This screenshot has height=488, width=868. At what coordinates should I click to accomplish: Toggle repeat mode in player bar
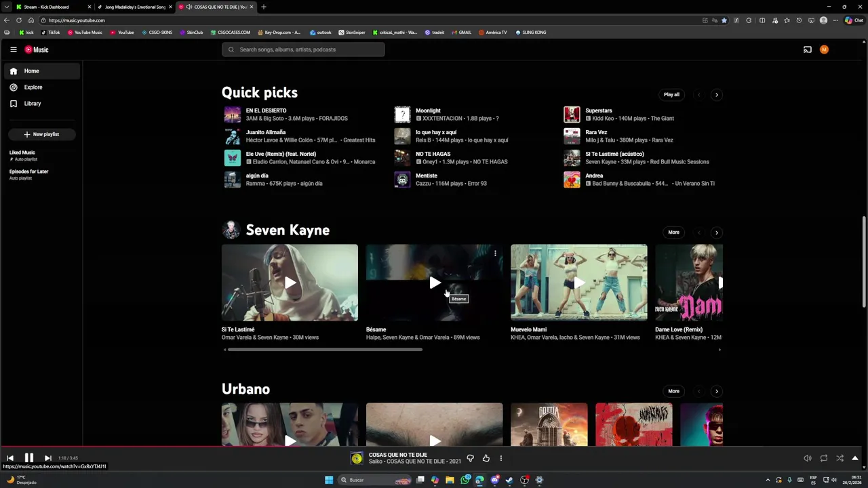click(x=823, y=458)
